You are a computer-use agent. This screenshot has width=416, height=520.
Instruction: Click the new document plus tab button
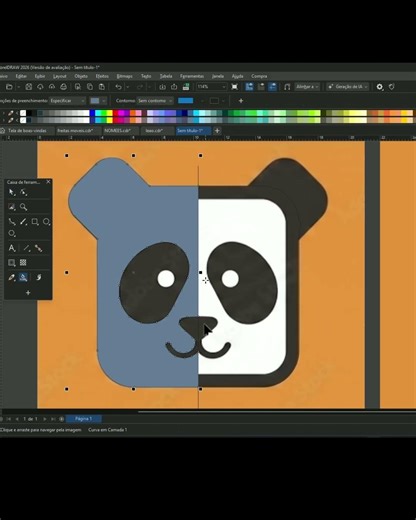217,131
